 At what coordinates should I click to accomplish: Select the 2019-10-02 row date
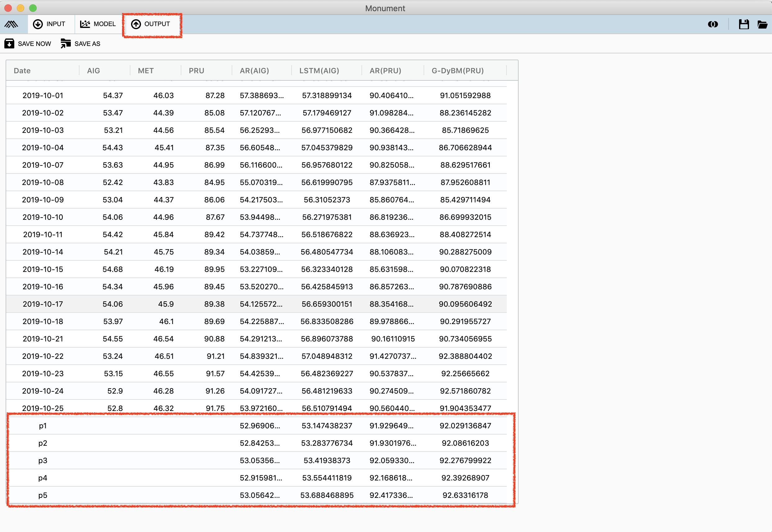pyautogui.click(x=43, y=113)
